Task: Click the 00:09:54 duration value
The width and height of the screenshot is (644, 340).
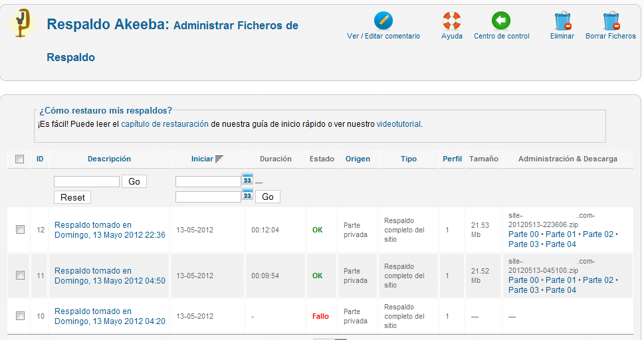Action: (x=265, y=276)
